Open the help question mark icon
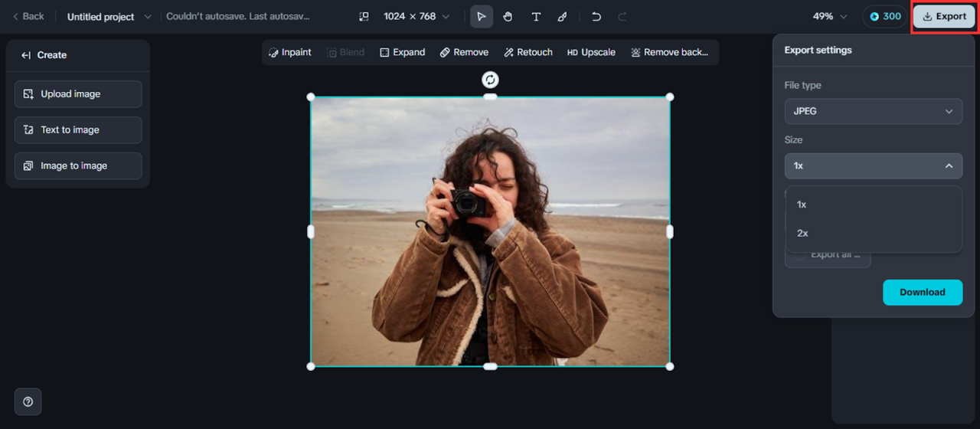980x429 pixels. point(28,401)
